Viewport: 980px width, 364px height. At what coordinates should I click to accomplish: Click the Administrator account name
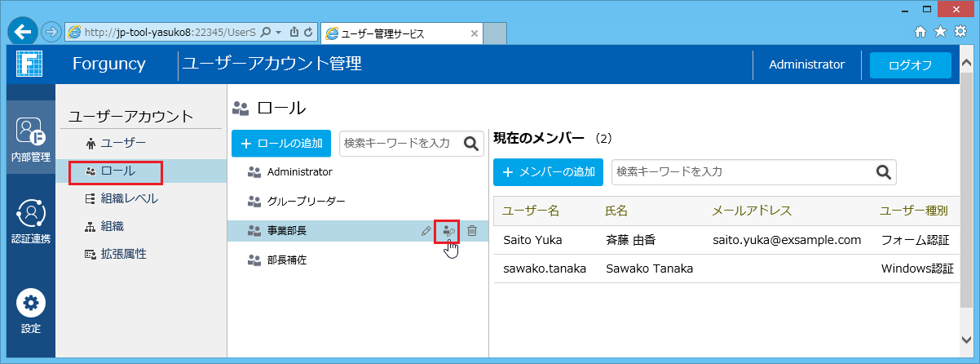pyautogui.click(x=806, y=64)
